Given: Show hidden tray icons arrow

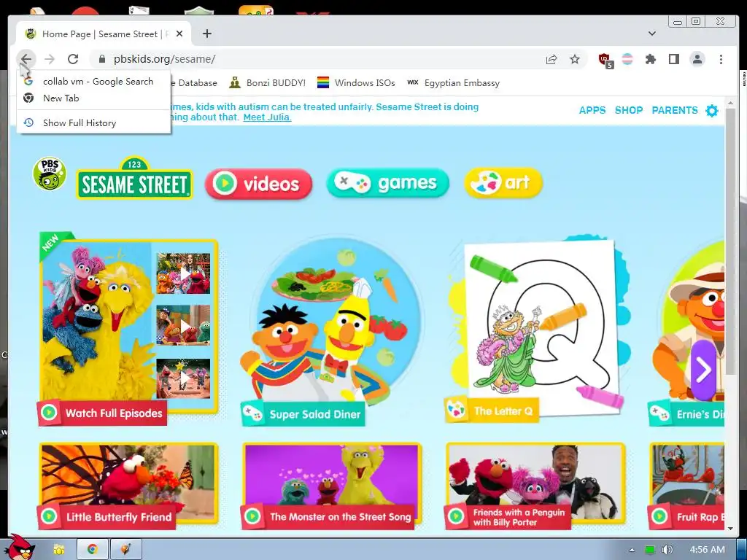Looking at the screenshot, I should 632,550.
